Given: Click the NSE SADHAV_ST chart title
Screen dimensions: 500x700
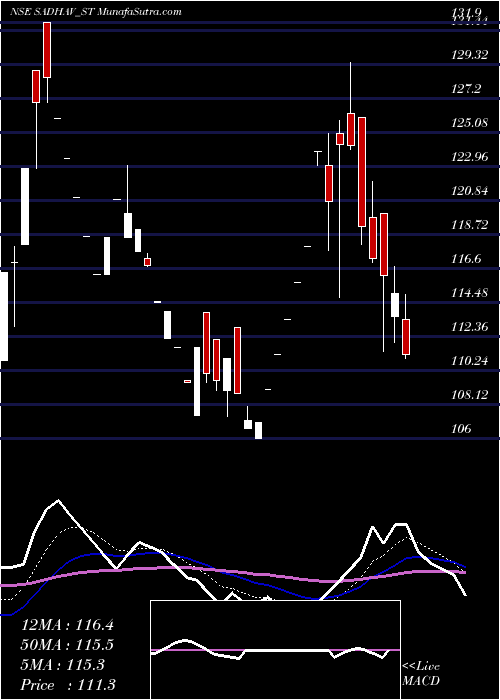Looking at the screenshot, I should point(96,12).
